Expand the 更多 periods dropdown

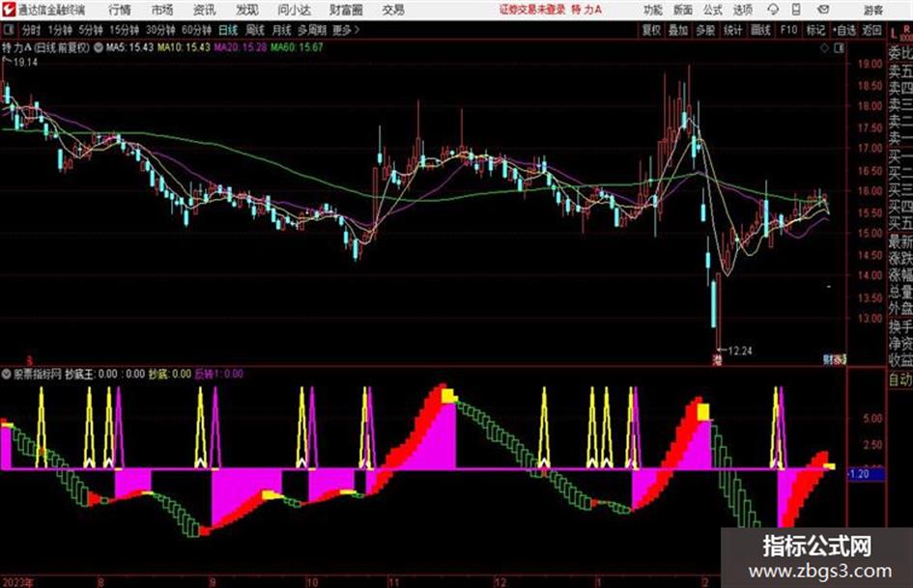click(x=346, y=30)
